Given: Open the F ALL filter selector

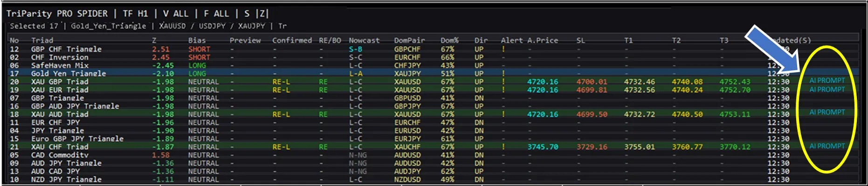Looking at the screenshot, I should 216,13.
